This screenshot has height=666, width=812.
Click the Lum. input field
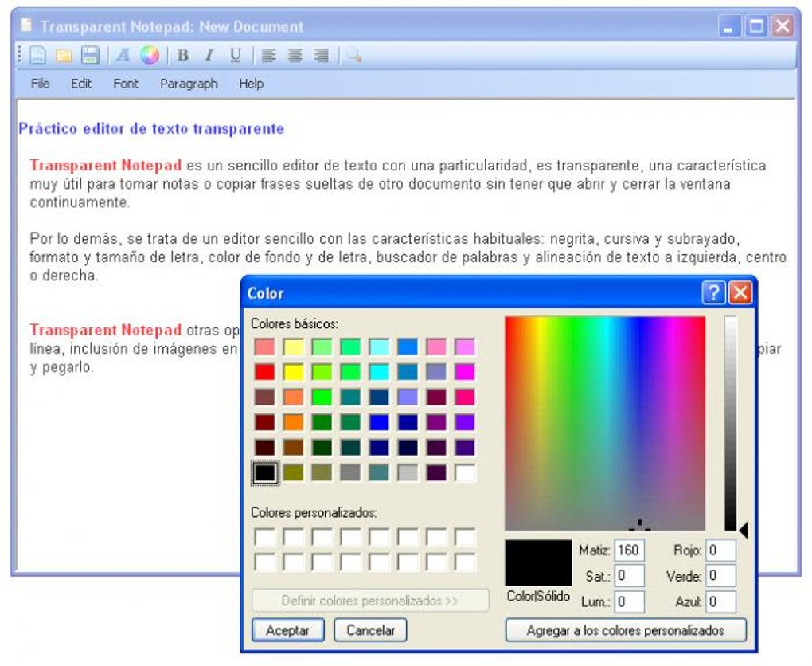point(629,601)
